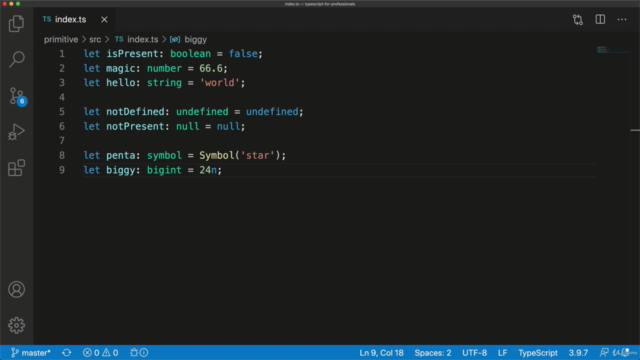
Task: Click the src breadcrumb folder
Action: pyautogui.click(x=95, y=40)
